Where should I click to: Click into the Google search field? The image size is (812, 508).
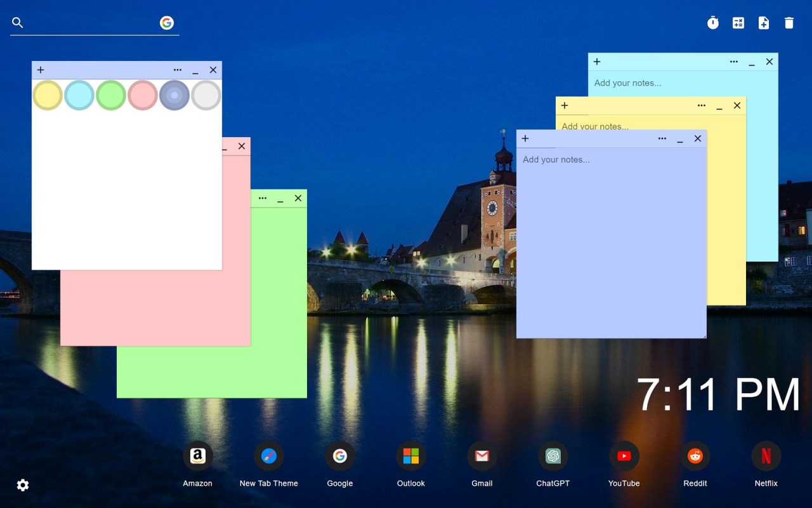[89, 23]
